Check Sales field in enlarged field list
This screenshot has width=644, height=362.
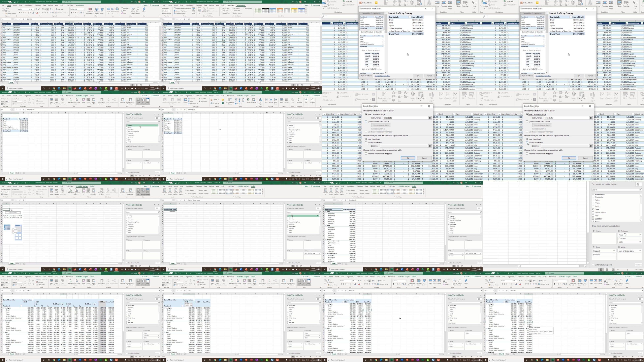coord(593,200)
